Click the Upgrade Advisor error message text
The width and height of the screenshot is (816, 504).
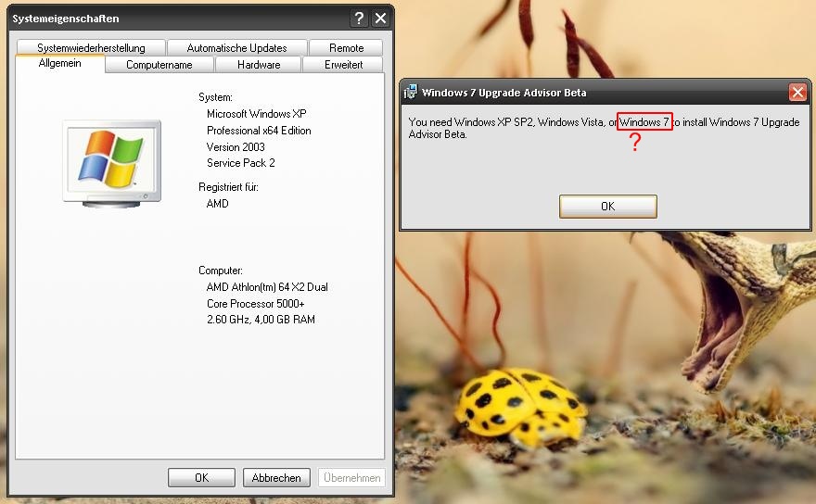click(604, 128)
